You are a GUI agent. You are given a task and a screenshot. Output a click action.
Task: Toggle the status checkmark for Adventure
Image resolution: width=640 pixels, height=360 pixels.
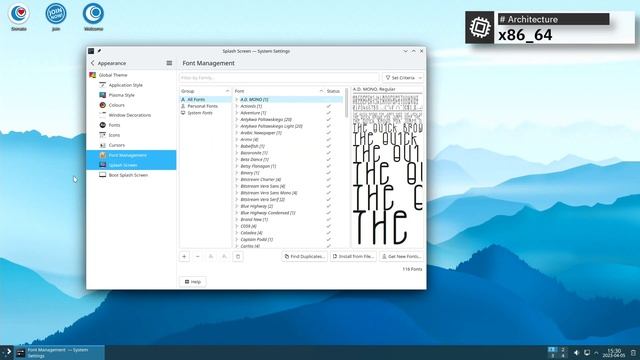(x=329, y=113)
